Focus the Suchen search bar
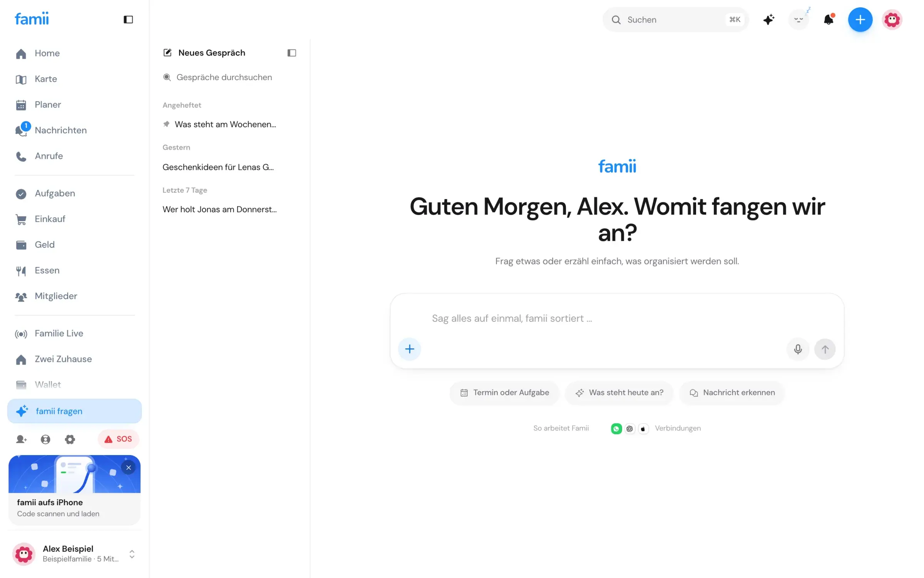Screen dimensions: 924x578 [x=676, y=20]
